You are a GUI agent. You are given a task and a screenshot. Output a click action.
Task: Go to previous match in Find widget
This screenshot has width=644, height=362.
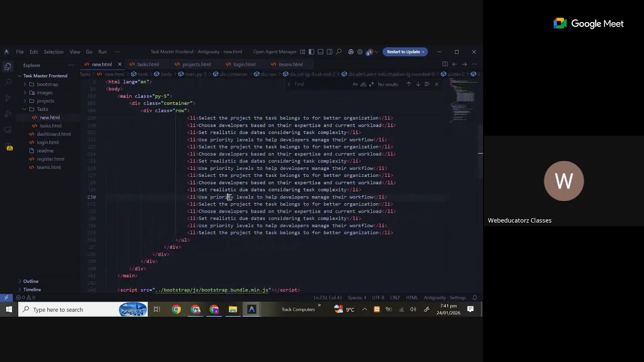point(409,84)
